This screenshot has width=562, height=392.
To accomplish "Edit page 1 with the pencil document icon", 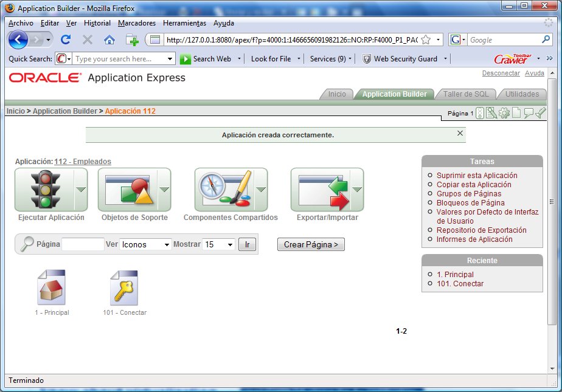I will 491,113.
